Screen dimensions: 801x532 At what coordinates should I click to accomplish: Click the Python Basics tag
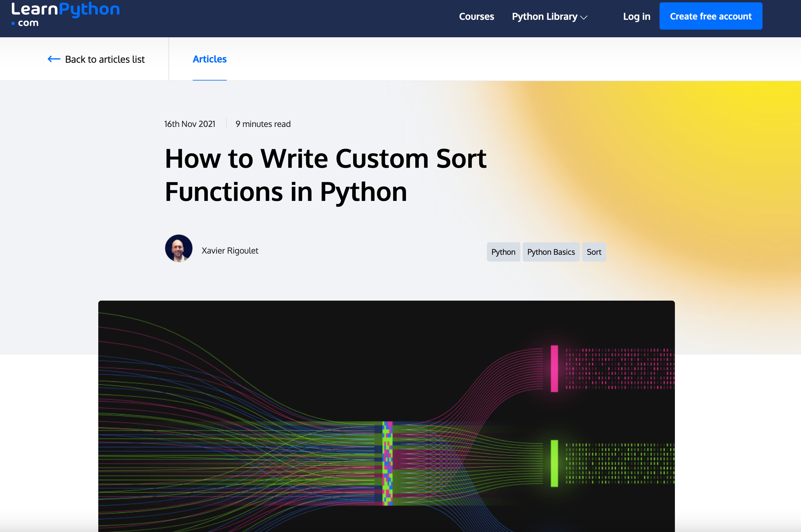pos(551,252)
